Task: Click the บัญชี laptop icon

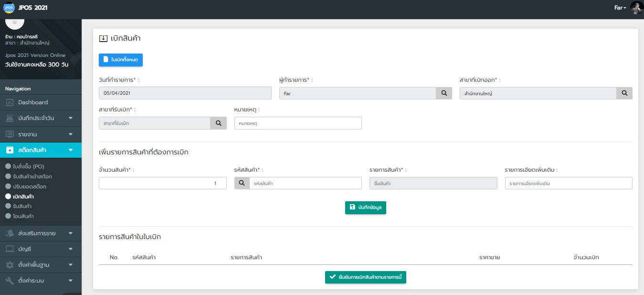Action: 10,249
